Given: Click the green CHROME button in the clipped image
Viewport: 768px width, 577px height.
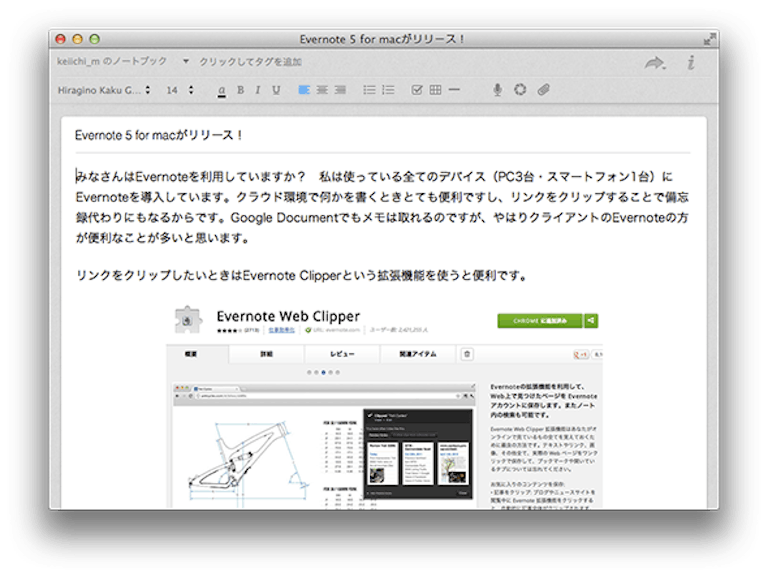Looking at the screenshot, I should point(540,321).
